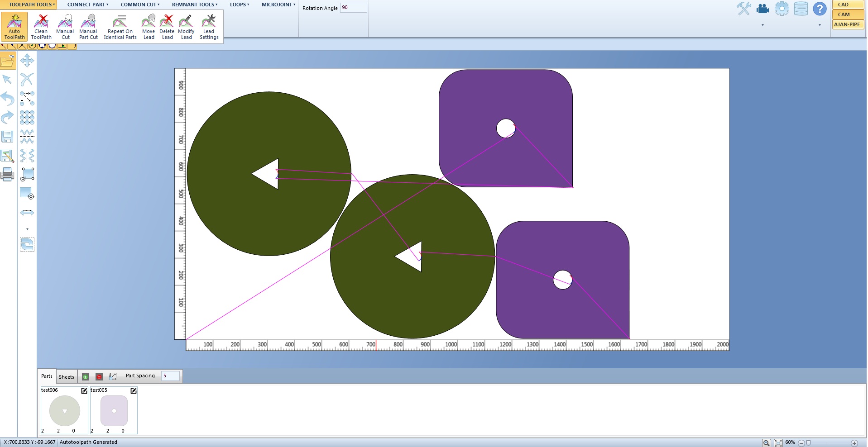Select the Clean ToolPath tool
Image resolution: width=868 pixels, height=447 pixels.
tap(41, 27)
